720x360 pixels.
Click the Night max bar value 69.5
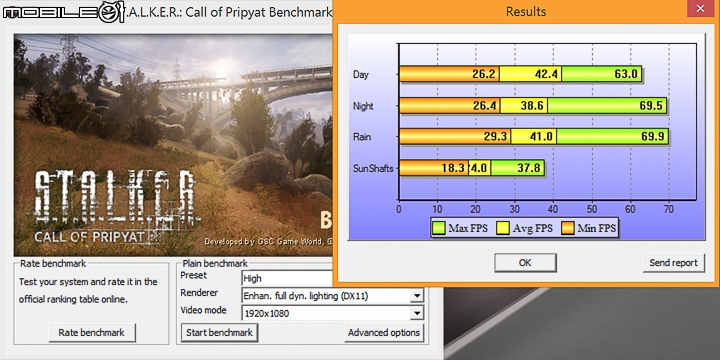coord(651,106)
